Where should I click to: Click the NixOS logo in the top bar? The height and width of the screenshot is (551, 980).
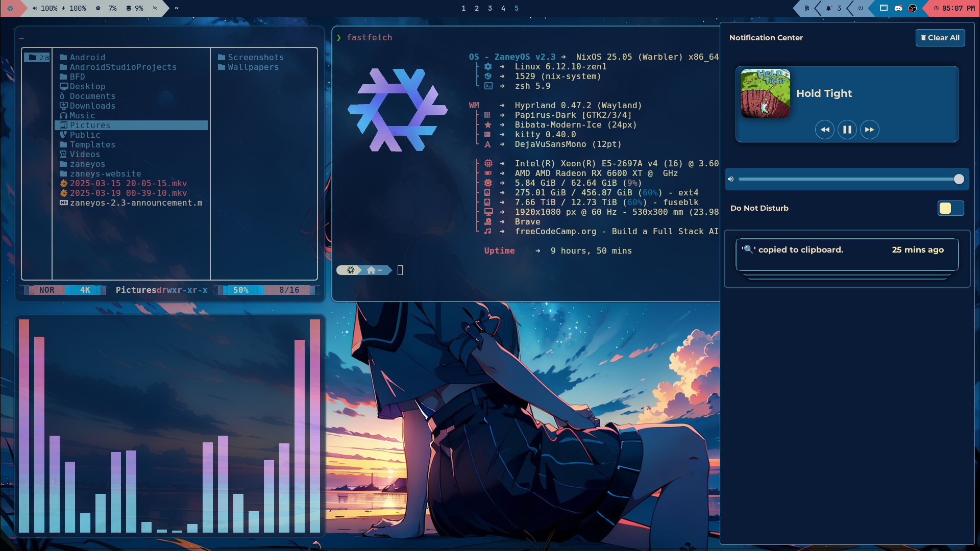(x=10, y=8)
